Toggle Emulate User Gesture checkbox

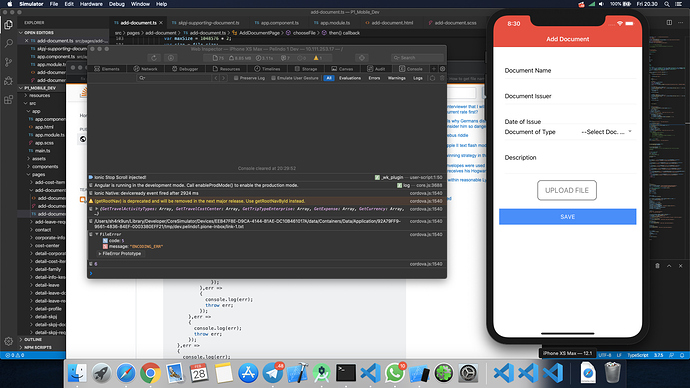point(294,78)
